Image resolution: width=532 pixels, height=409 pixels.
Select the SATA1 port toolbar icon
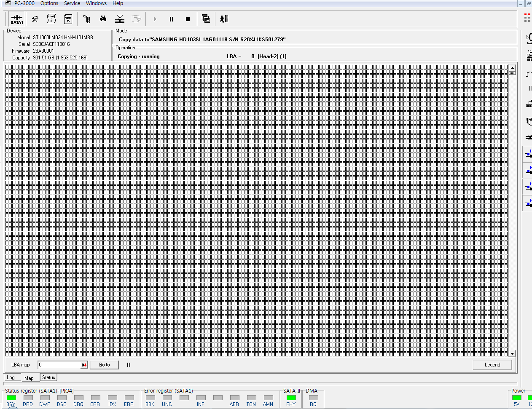[16, 19]
